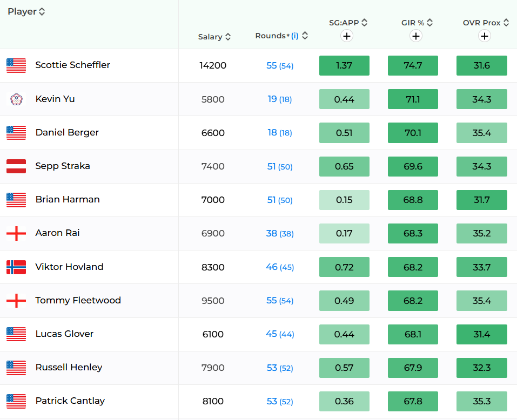517x420 pixels.
Task: Click Lucas Glover's USA flag icon
Action: pyautogui.click(x=16, y=334)
